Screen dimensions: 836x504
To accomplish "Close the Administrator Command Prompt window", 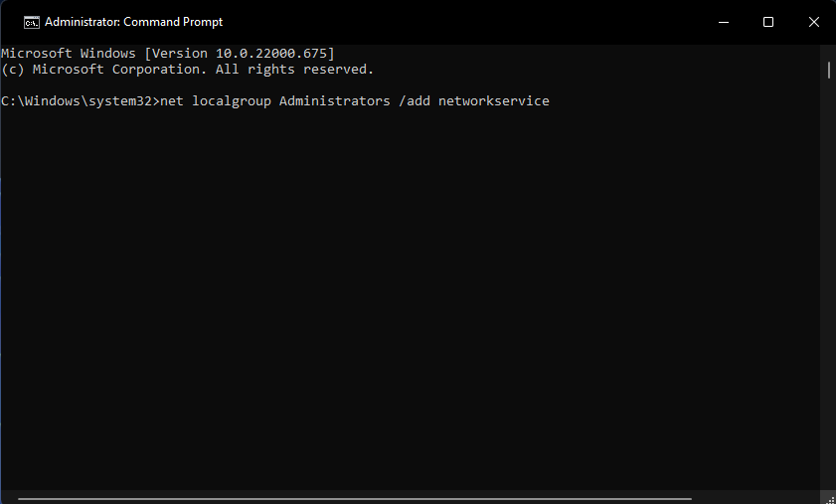I will click(813, 22).
